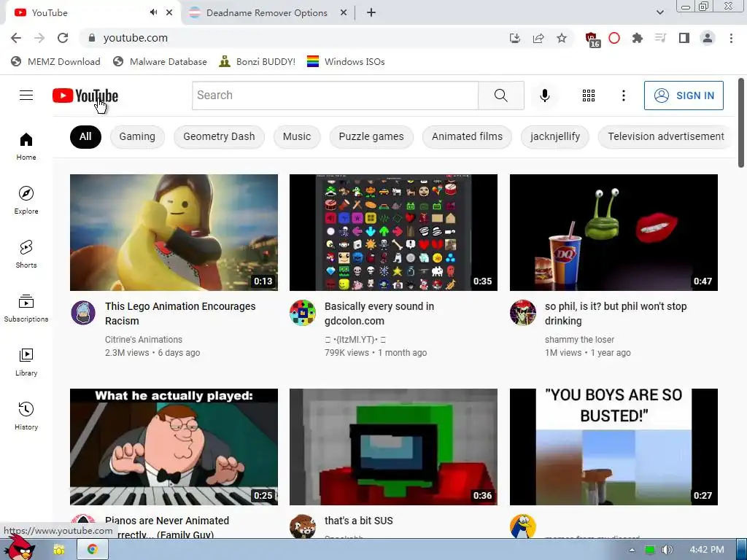Open a new tab with the plus button
This screenshot has height=560, width=747.
371,12
